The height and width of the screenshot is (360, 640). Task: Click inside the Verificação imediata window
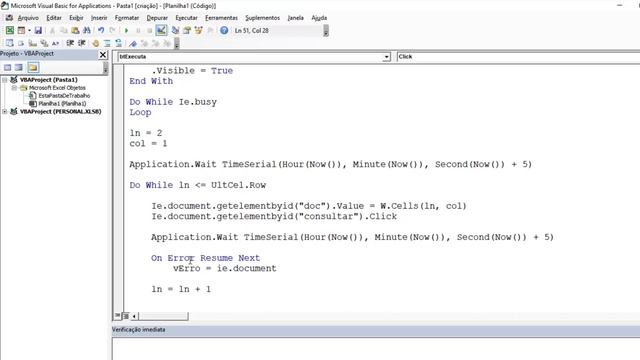376,349
